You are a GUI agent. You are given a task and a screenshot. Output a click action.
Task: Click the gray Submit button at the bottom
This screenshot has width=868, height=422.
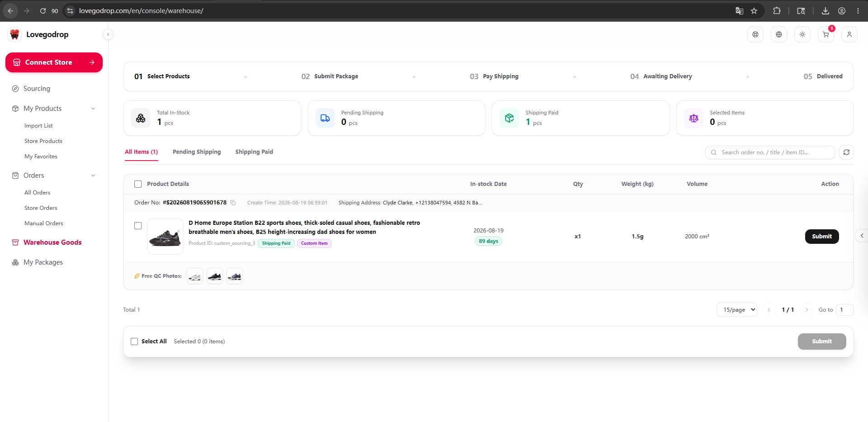[822, 341]
